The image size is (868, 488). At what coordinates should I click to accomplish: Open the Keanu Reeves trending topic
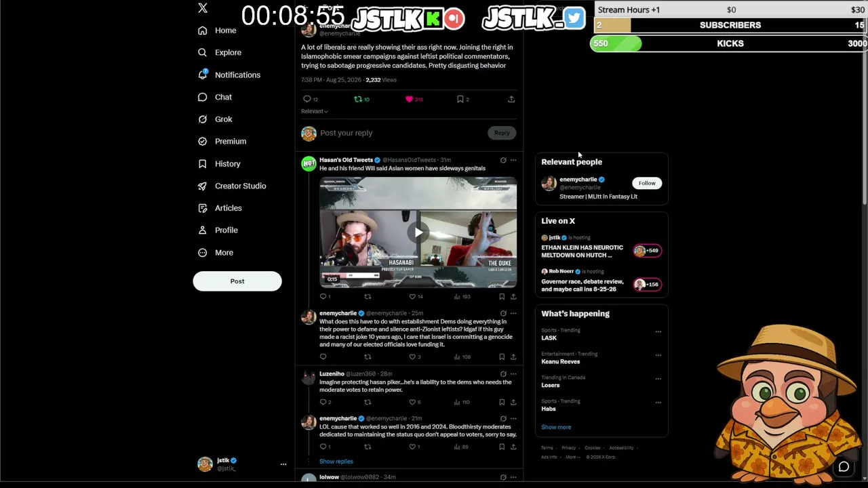click(561, 362)
